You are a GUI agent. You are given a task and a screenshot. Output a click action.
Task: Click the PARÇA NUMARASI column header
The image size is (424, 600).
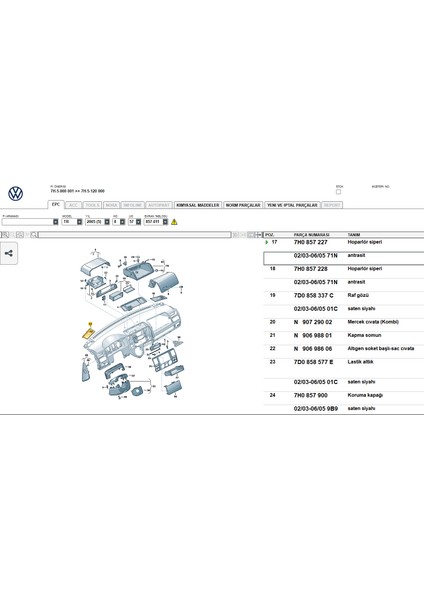tap(311, 235)
